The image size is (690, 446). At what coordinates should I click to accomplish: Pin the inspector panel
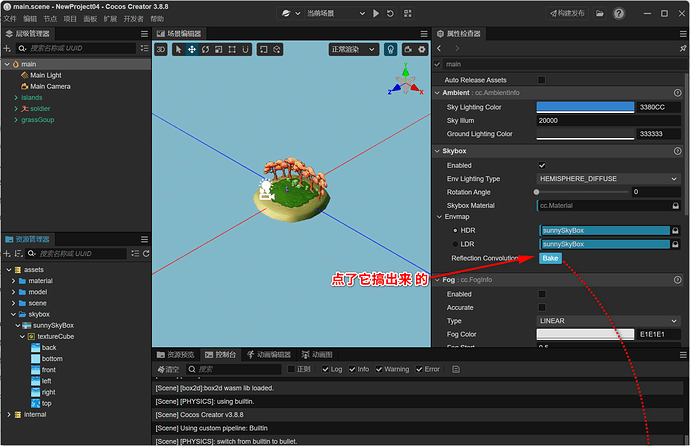(x=683, y=48)
